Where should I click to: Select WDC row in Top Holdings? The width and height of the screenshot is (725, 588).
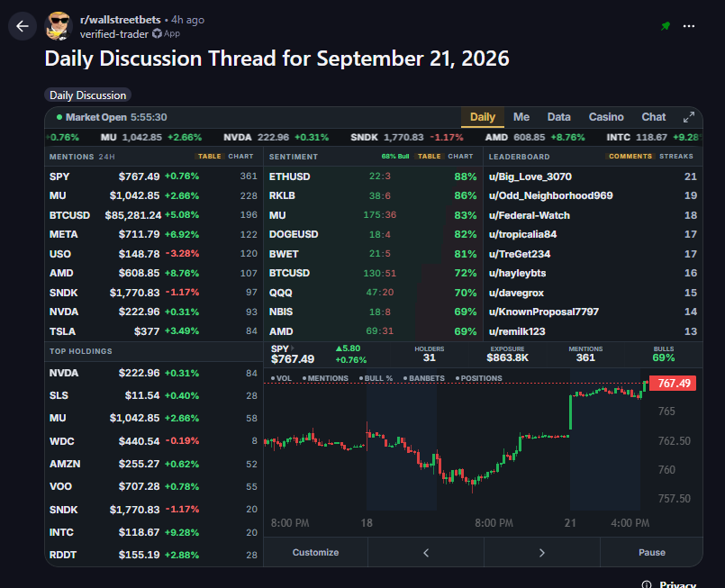(x=153, y=441)
